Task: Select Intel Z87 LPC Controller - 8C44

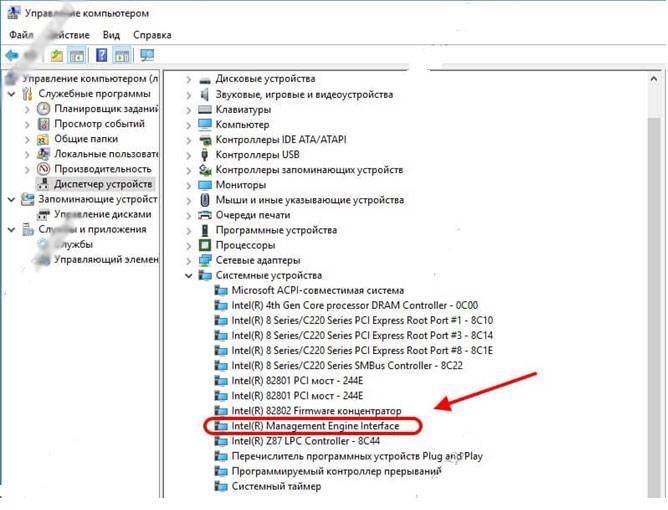Action: [305, 441]
